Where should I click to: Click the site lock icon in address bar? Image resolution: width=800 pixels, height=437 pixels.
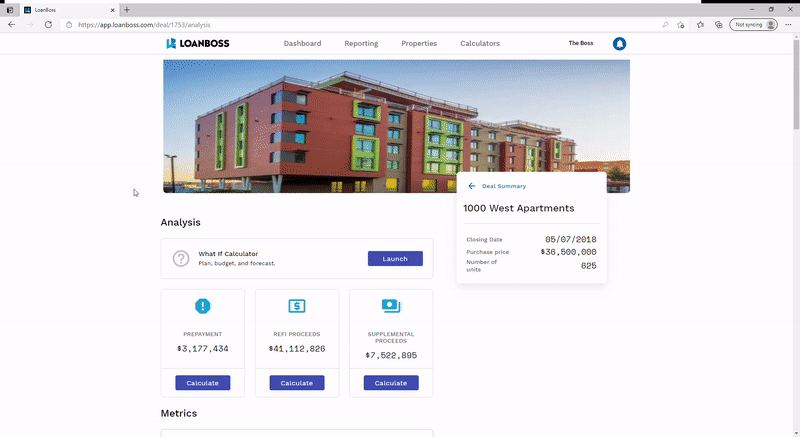click(x=69, y=24)
